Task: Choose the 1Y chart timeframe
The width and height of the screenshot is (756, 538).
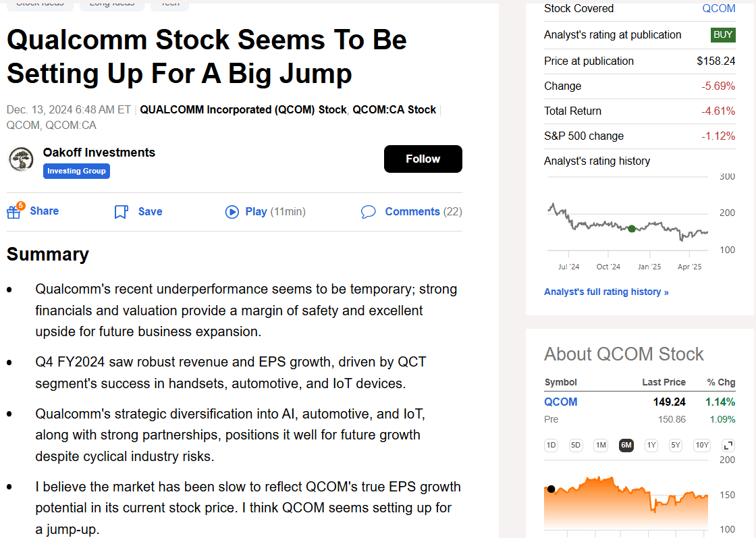Action: click(x=651, y=446)
